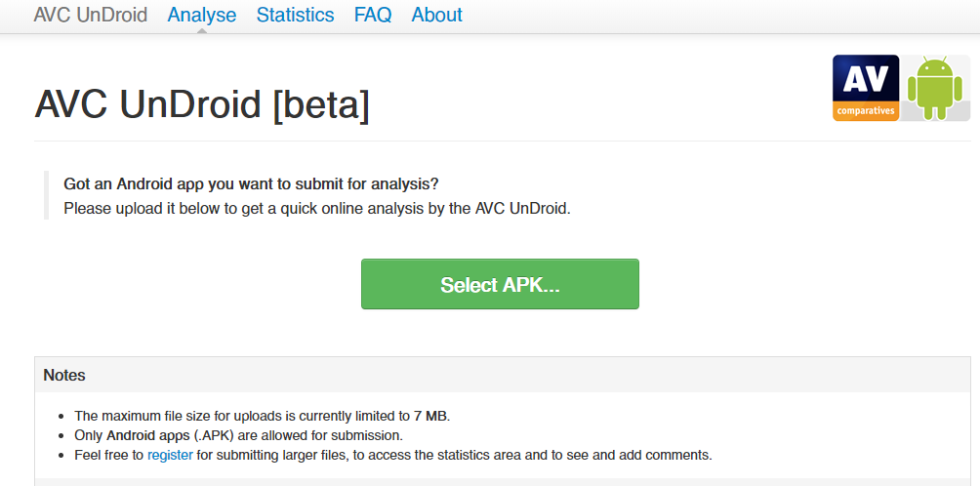Click the orange comparatives label in logo
This screenshot has height=486, width=980.
866,111
